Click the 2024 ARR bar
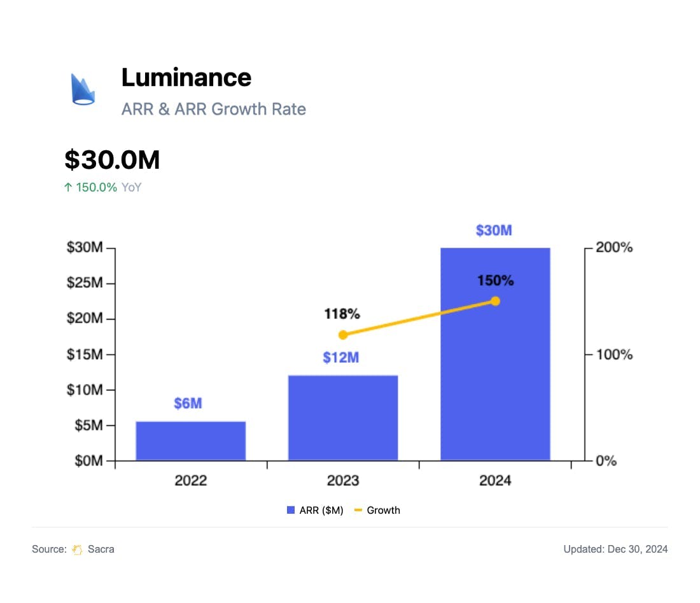Image resolution: width=700 pixels, height=603 pixels. click(495, 354)
